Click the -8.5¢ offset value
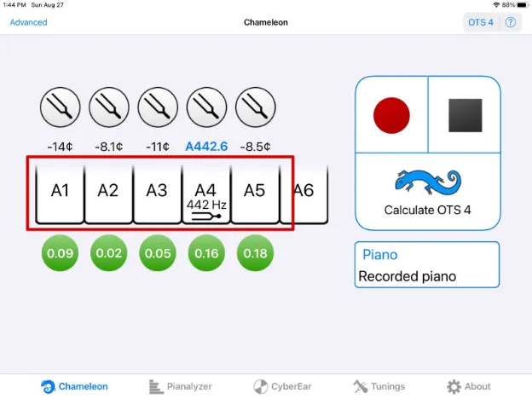 point(256,147)
